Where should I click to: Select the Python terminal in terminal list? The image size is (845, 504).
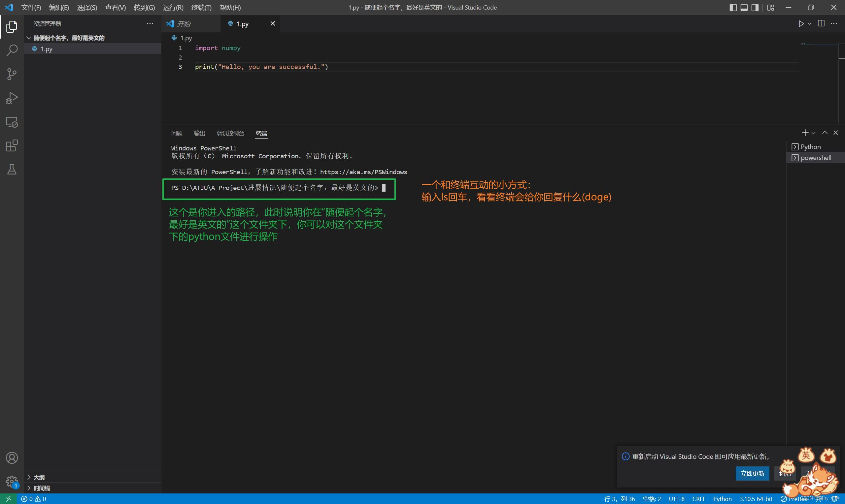810,147
